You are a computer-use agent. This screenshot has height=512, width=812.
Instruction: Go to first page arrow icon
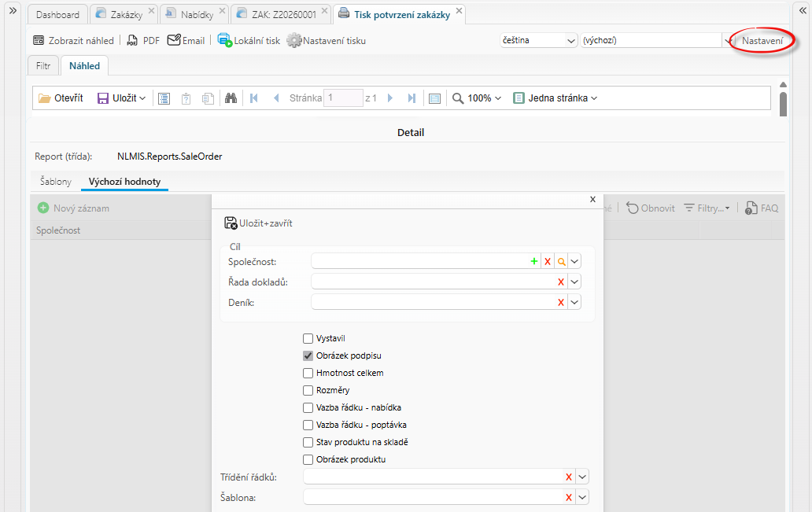coord(253,98)
